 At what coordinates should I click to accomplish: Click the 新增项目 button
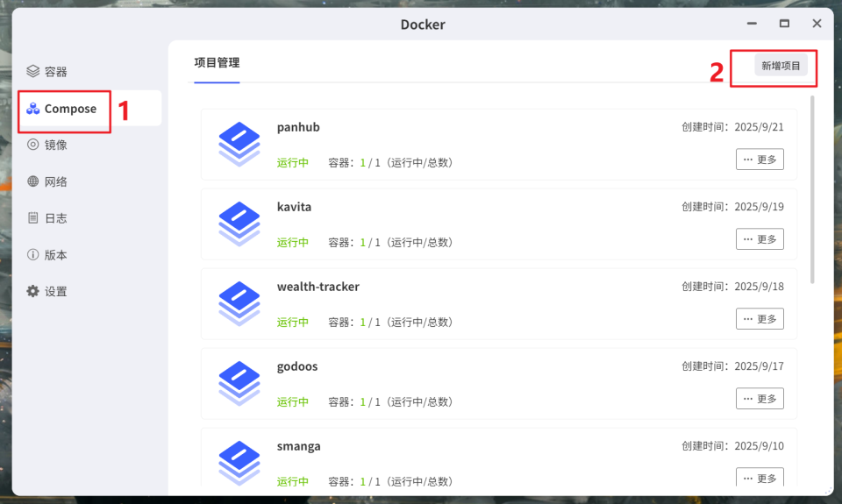click(781, 66)
